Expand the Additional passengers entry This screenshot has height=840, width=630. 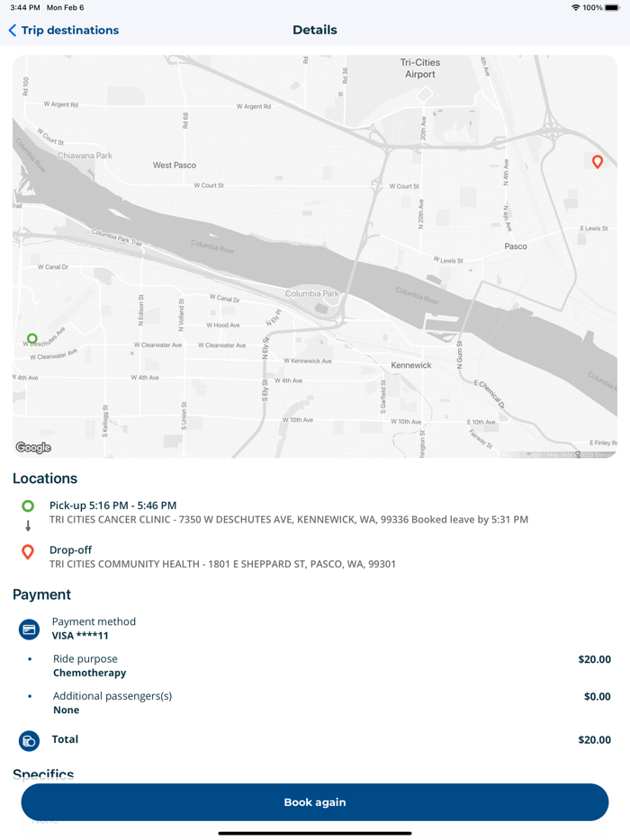[112, 702]
